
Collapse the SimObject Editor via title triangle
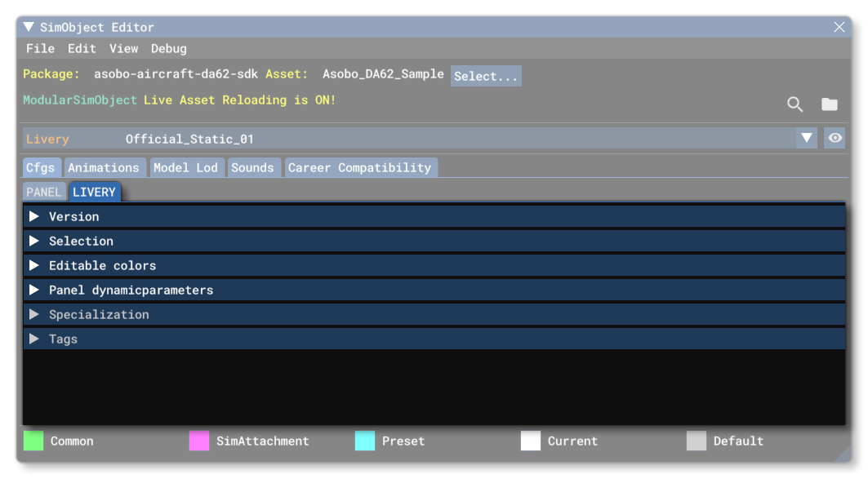click(x=27, y=27)
